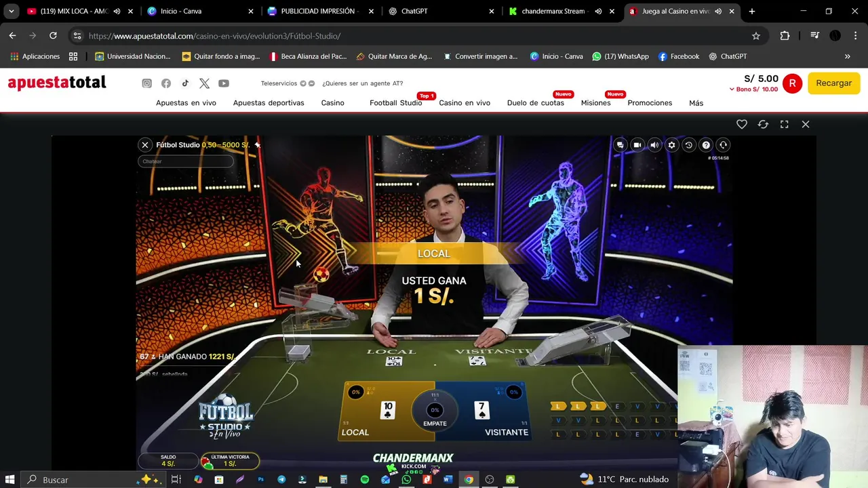Open the bet history clock icon
Image resolution: width=868 pixels, height=488 pixels.
pos(688,145)
